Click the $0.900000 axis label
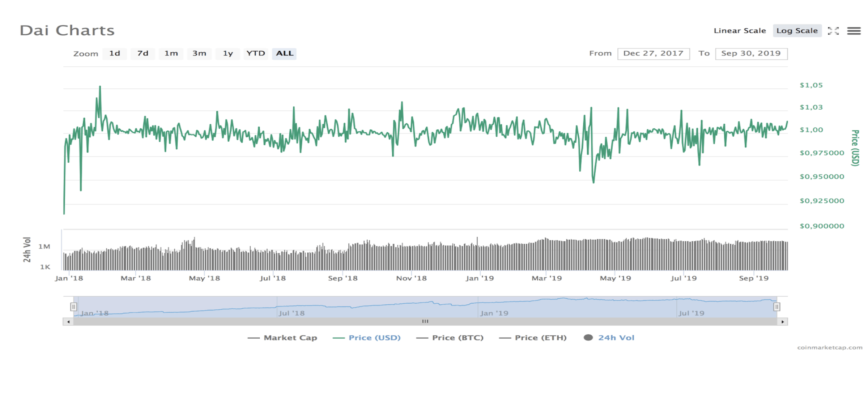868x394 pixels. [822, 226]
